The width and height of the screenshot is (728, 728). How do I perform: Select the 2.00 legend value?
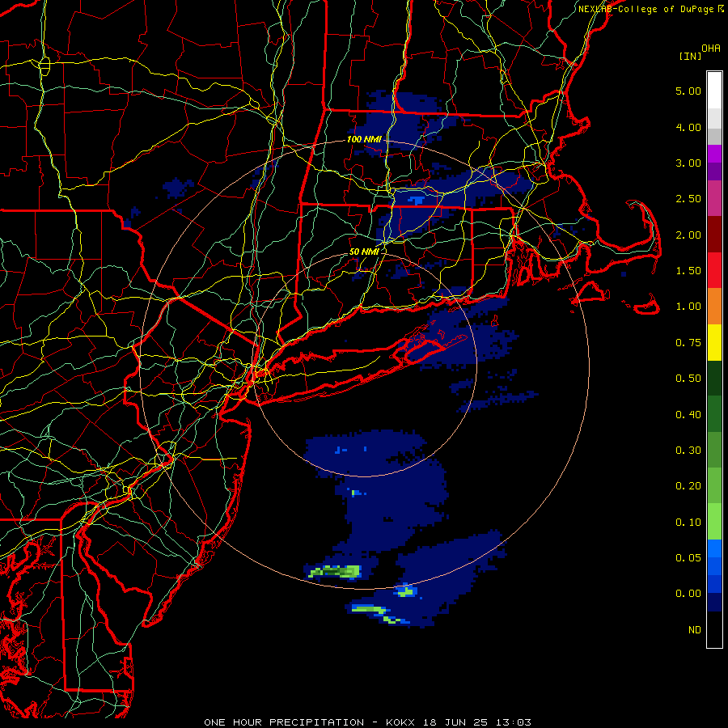(688, 235)
